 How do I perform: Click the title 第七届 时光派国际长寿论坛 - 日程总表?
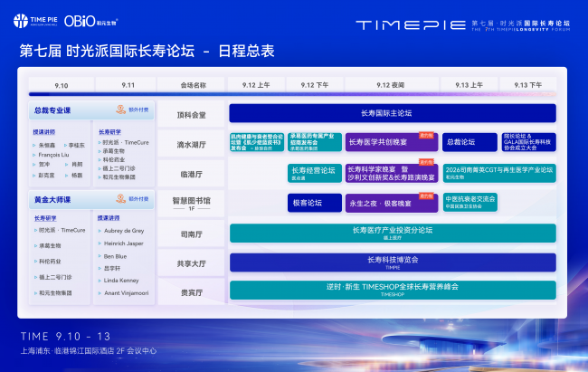(147, 51)
